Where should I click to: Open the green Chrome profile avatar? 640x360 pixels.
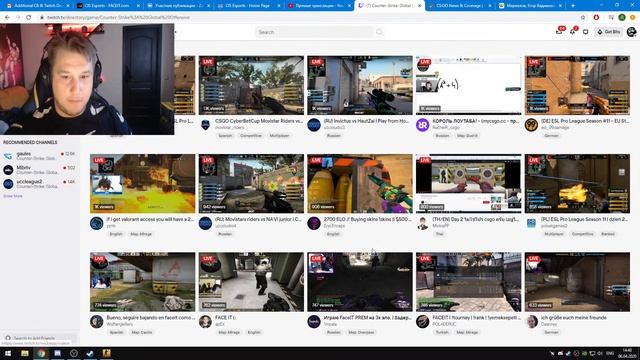point(622,18)
